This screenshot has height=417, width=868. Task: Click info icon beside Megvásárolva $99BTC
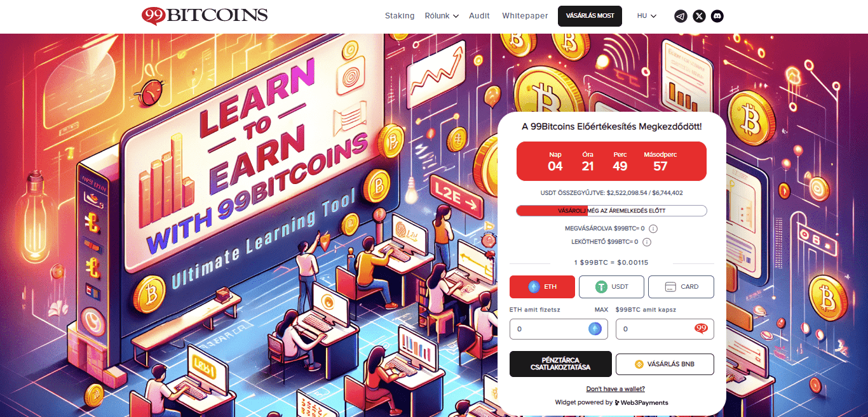coord(653,228)
